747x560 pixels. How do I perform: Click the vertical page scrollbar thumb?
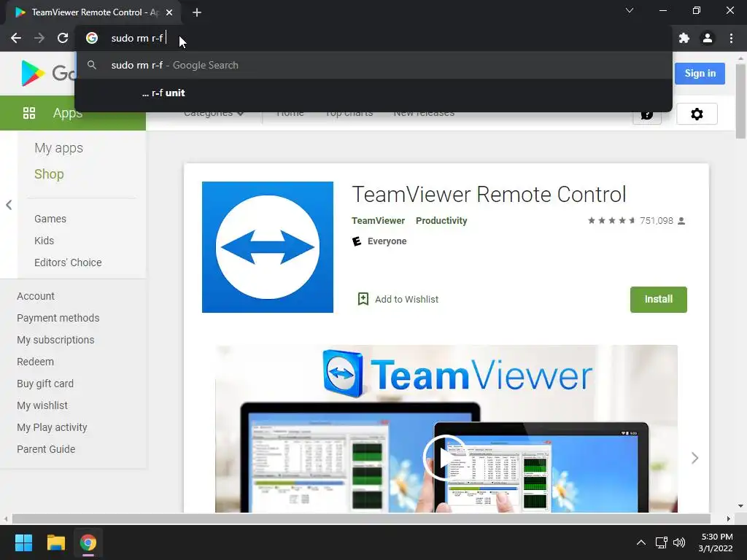point(740,101)
